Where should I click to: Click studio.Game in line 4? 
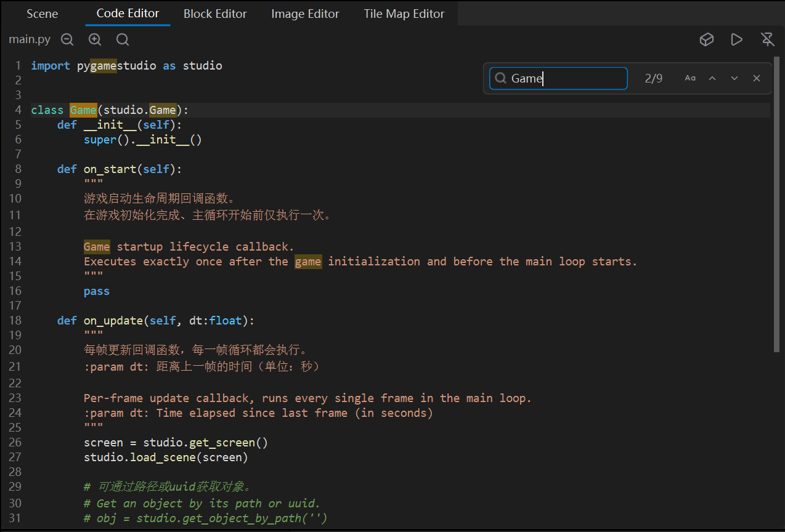[x=140, y=110]
